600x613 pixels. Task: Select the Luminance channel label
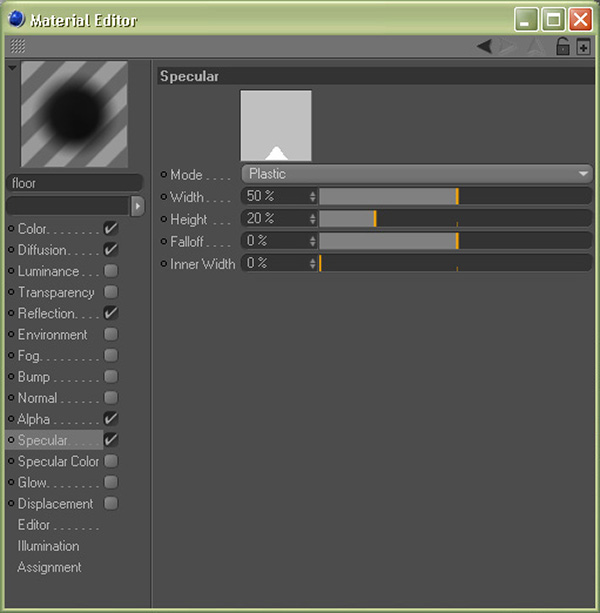pyautogui.click(x=48, y=271)
